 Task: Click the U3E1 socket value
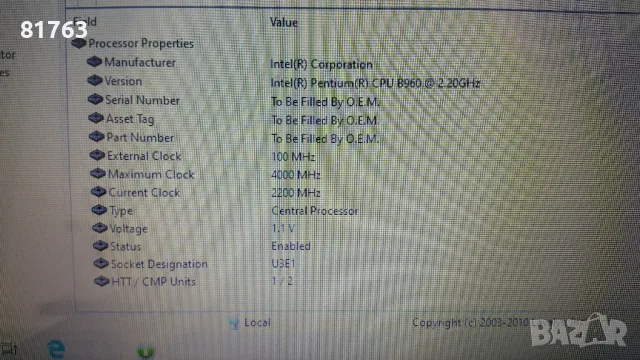tap(283, 263)
